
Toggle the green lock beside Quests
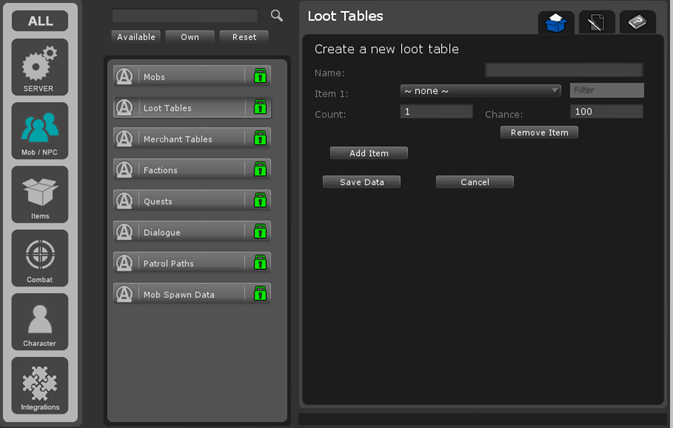[260, 200]
